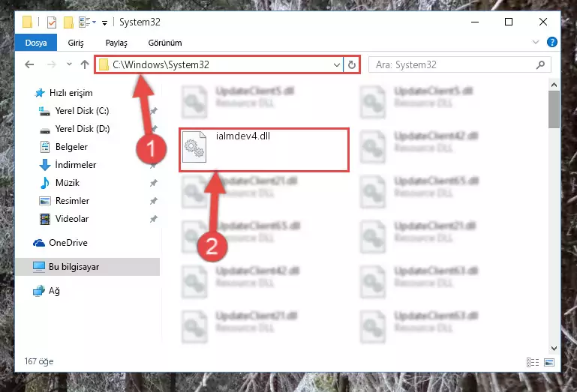Click the vertical scrollbar thumb
The image size is (577, 392).
(x=554, y=109)
